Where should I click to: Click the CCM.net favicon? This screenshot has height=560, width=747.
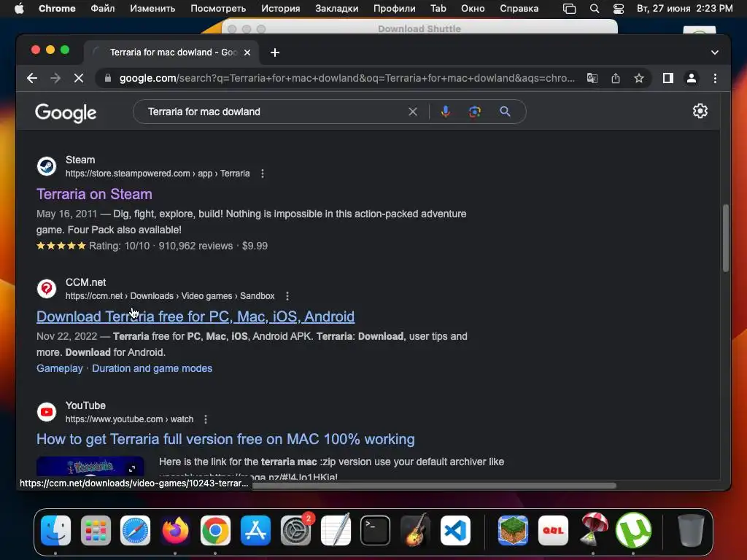(x=47, y=289)
